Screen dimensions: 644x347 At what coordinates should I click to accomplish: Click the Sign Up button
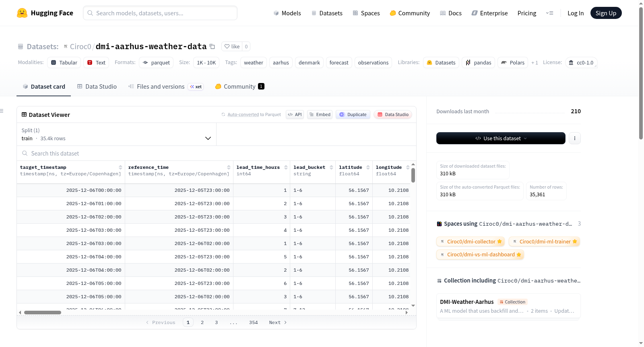(606, 13)
